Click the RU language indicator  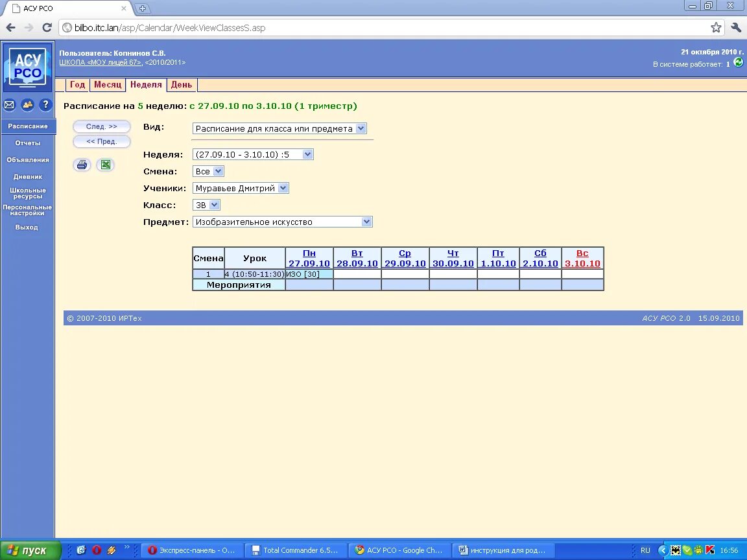(645, 550)
